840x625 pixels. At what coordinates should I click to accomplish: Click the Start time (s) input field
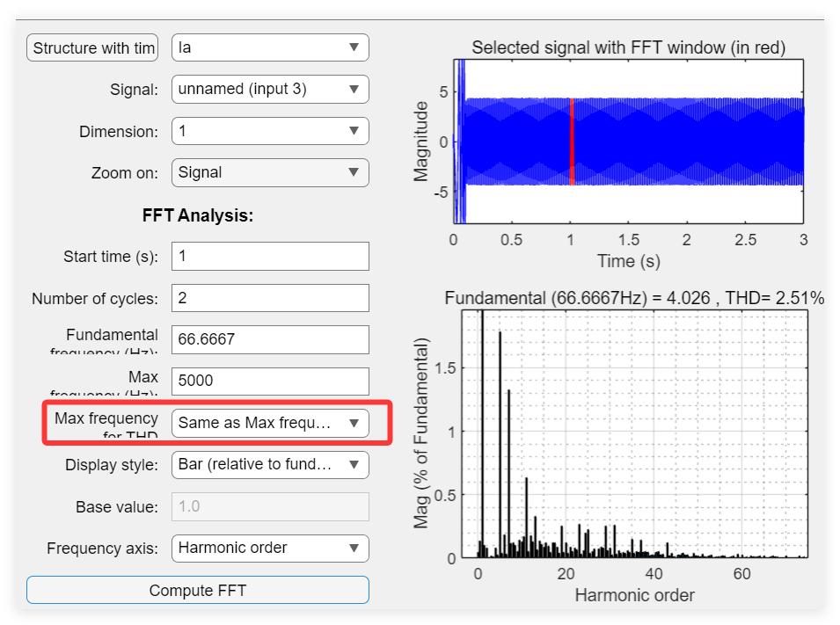(270, 256)
